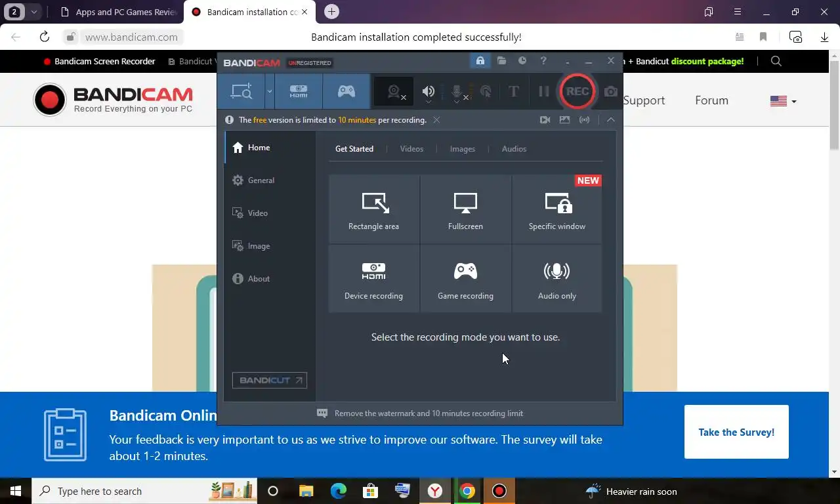840x504 pixels.
Task: Open Support link on Bandicam website
Action: [x=643, y=100]
